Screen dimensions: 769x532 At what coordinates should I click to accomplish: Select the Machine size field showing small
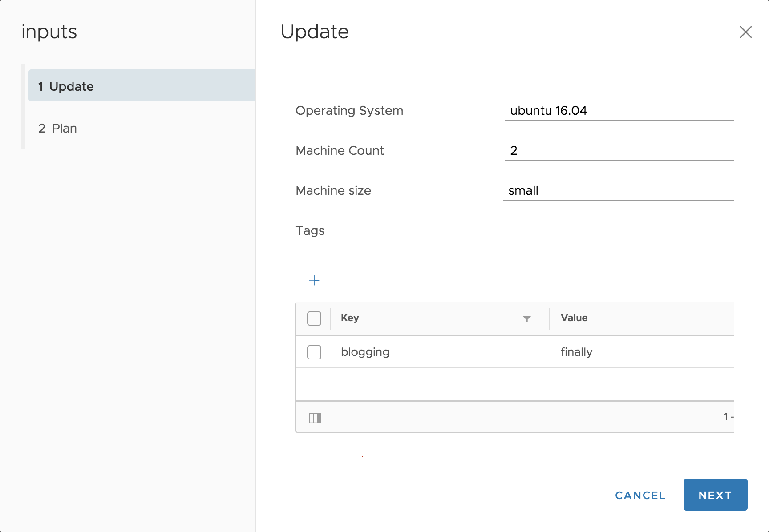[x=619, y=190]
